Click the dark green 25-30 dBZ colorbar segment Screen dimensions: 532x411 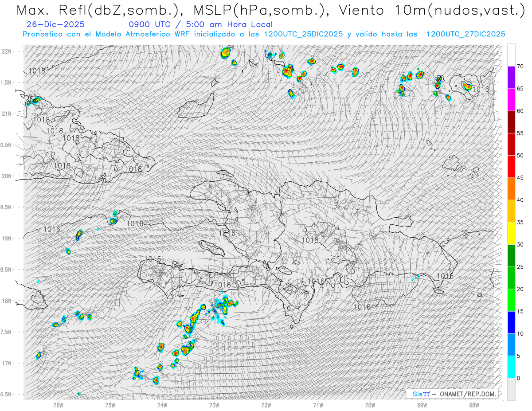(511, 255)
